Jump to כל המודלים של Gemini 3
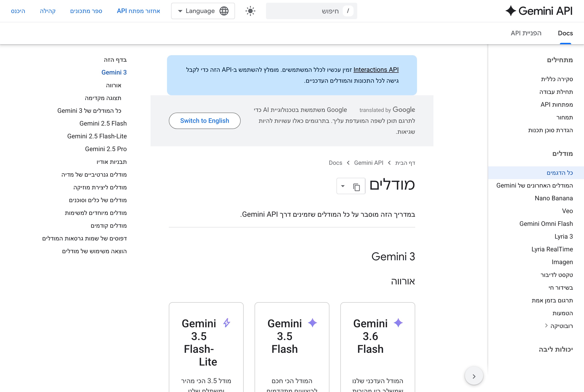 pos(89,111)
